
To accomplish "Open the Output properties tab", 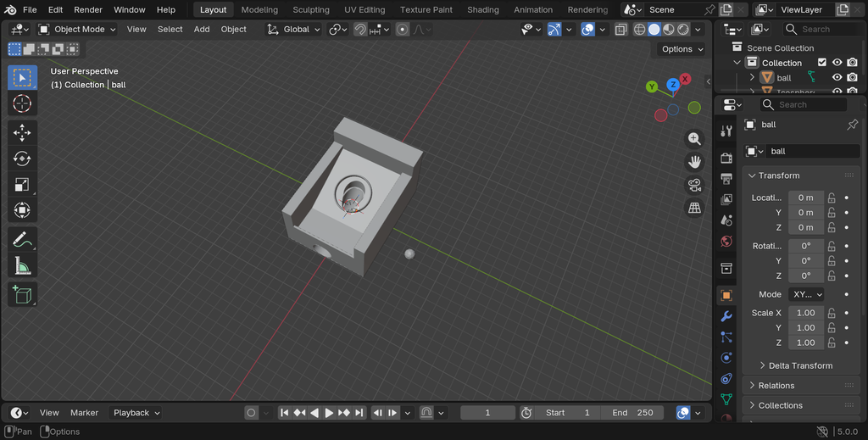I will click(726, 179).
